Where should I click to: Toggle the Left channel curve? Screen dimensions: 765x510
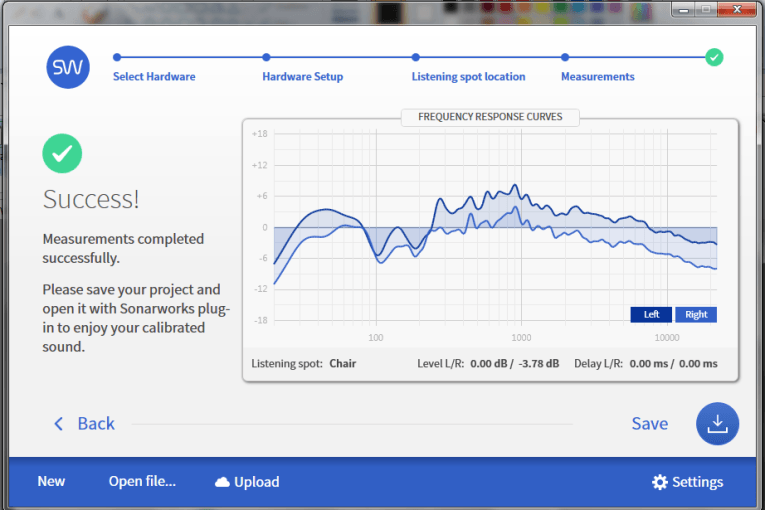click(x=651, y=314)
